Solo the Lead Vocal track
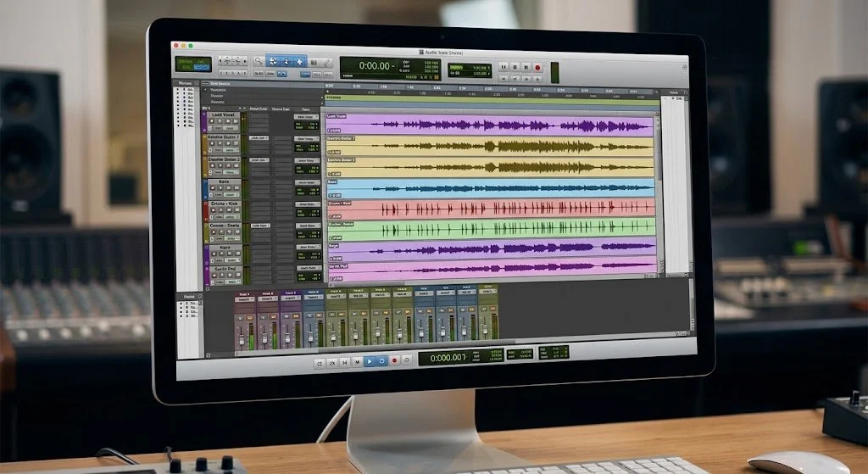This screenshot has width=868, height=474. click(229, 122)
